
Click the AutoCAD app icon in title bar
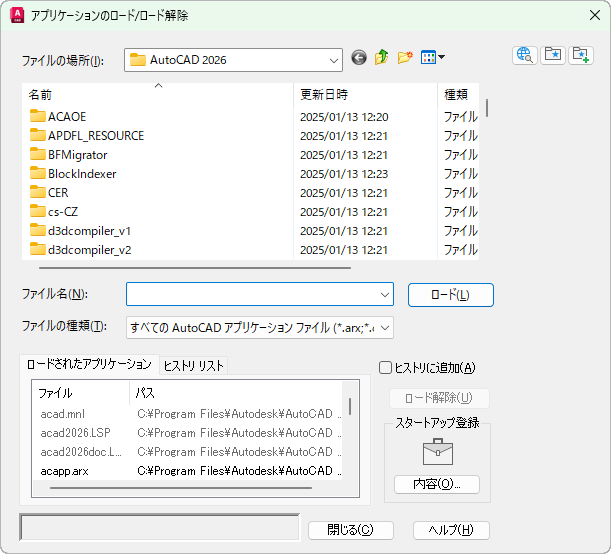[x=17, y=15]
